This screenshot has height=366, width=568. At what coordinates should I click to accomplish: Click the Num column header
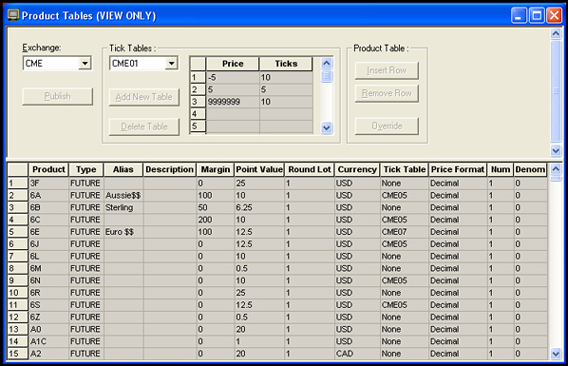(500, 170)
